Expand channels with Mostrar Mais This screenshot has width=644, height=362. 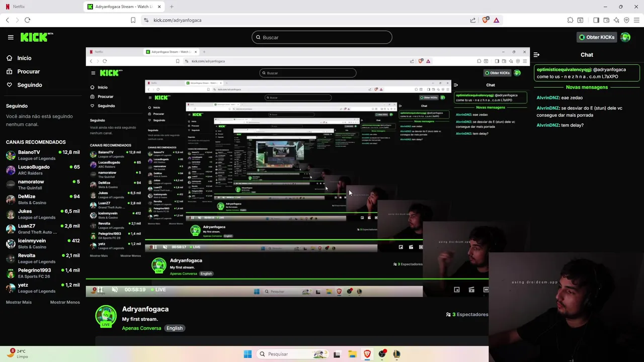click(19, 302)
